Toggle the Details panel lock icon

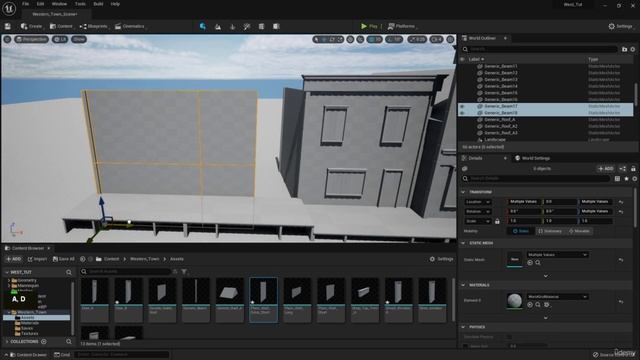tap(633, 169)
